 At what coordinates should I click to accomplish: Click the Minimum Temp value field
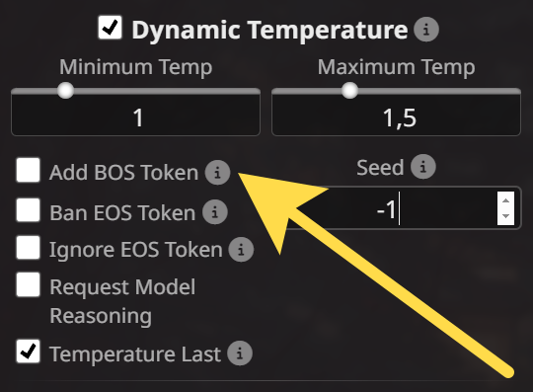pos(135,116)
